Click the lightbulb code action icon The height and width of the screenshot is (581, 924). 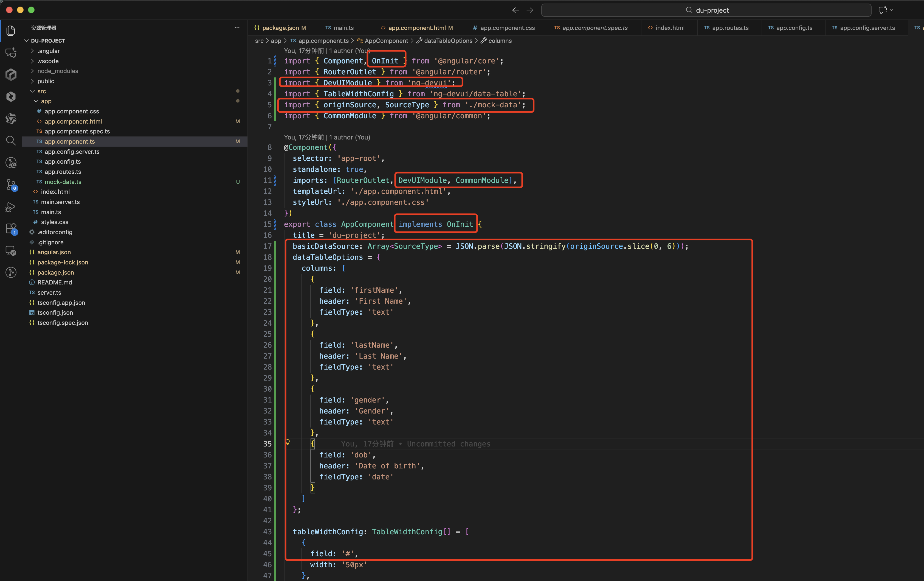pyautogui.click(x=288, y=442)
